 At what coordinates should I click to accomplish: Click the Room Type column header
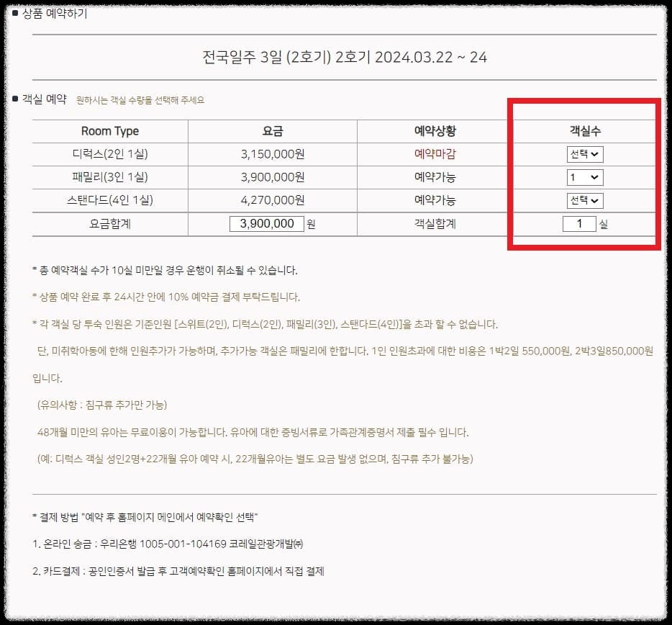[x=110, y=131]
